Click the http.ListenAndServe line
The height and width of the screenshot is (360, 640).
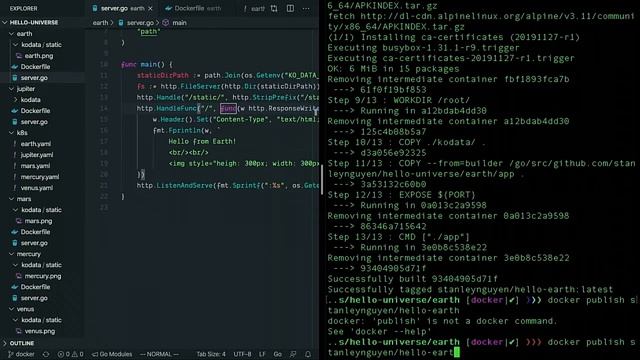(x=228, y=186)
